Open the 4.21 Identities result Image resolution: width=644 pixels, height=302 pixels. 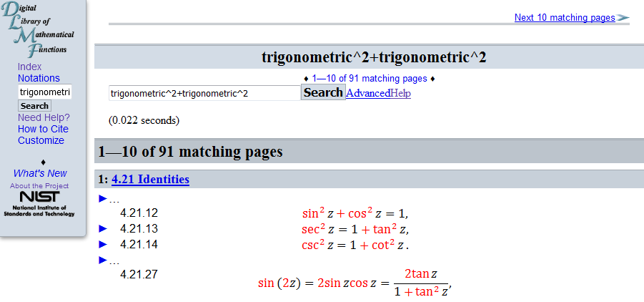tap(150, 179)
